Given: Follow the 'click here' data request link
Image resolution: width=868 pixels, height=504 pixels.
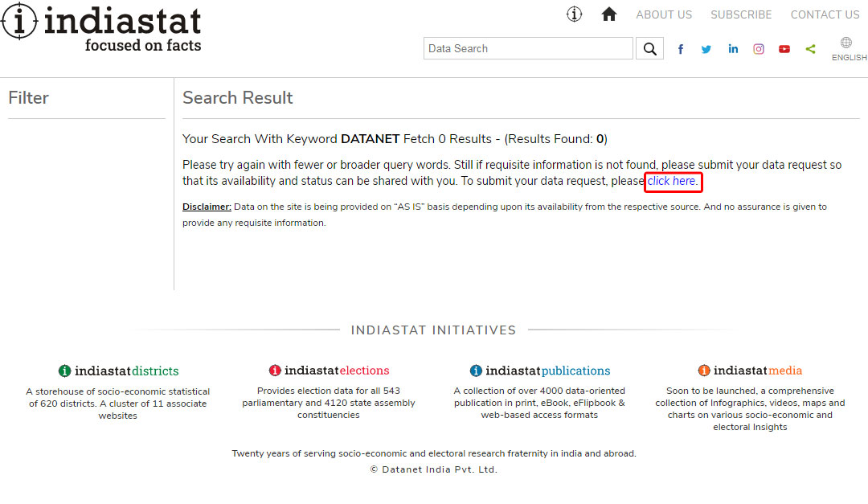Looking at the screenshot, I should tap(673, 181).
